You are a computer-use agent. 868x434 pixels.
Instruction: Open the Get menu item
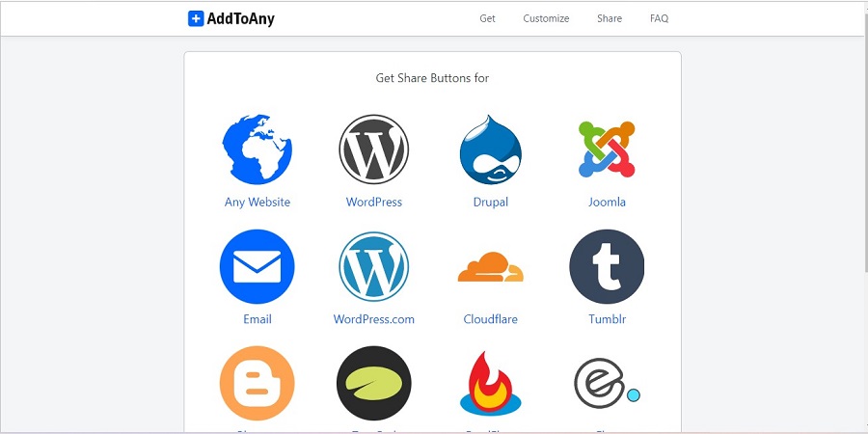click(487, 18)
